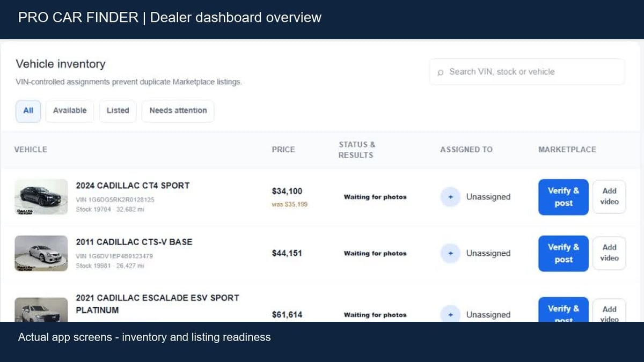Click Unassigned label on Escalade ESV row
This screenshot has height=362, width=644.
click(488, 315)
